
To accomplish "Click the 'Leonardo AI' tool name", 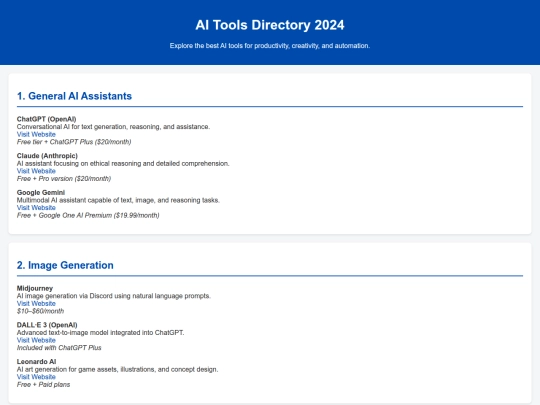I will [37, 362].
